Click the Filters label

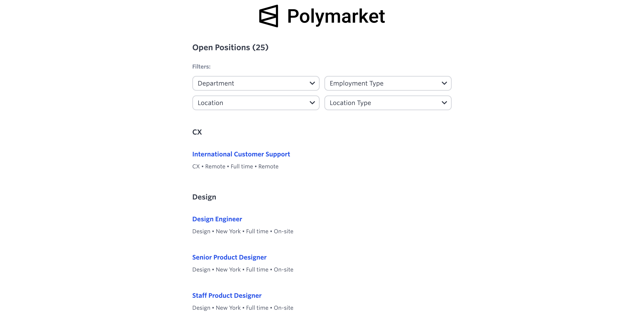pos(201,67)
